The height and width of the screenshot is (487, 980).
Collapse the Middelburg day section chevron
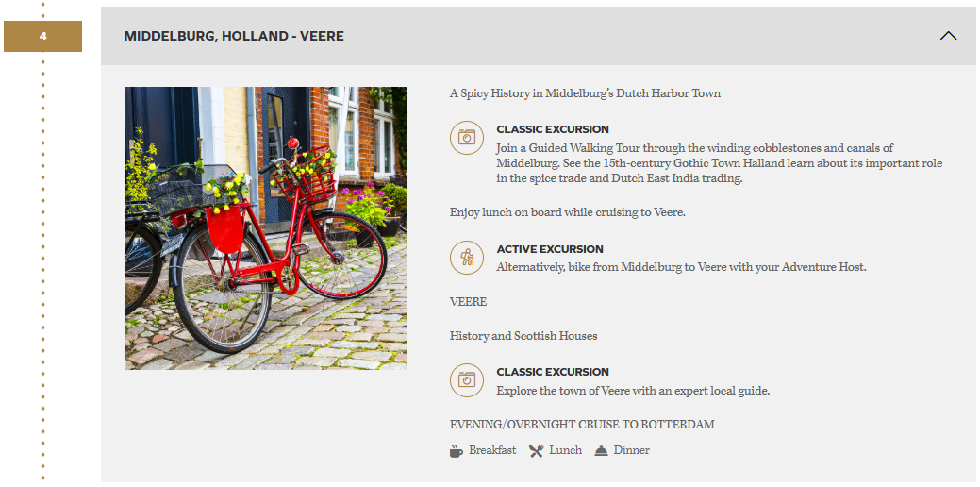coord(948,36)
